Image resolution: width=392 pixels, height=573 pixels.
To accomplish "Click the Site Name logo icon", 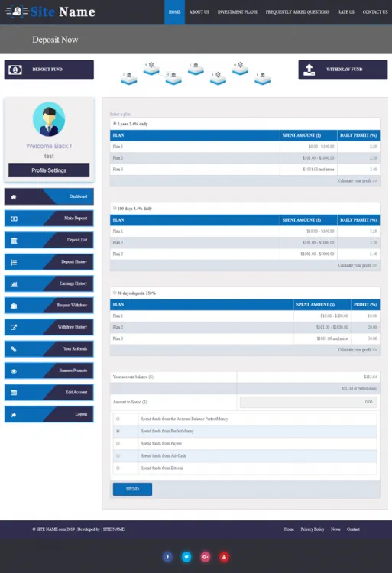I will [17, 11].
